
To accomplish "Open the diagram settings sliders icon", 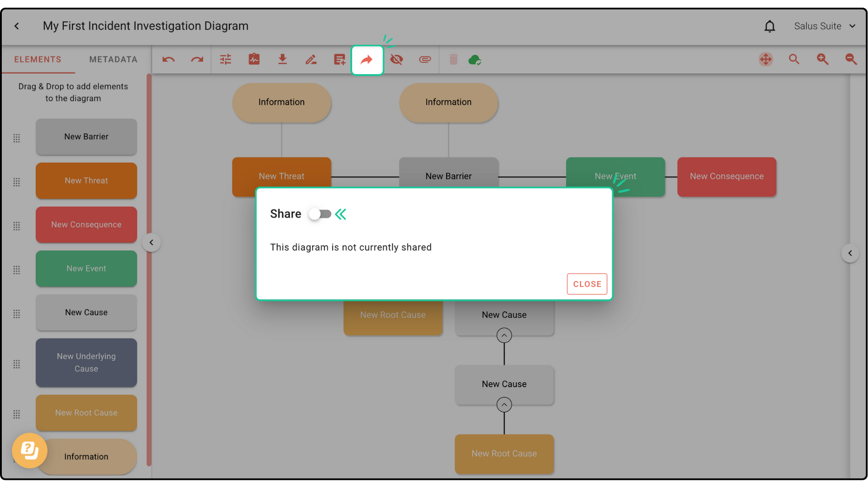I will (x=226, y=60).
